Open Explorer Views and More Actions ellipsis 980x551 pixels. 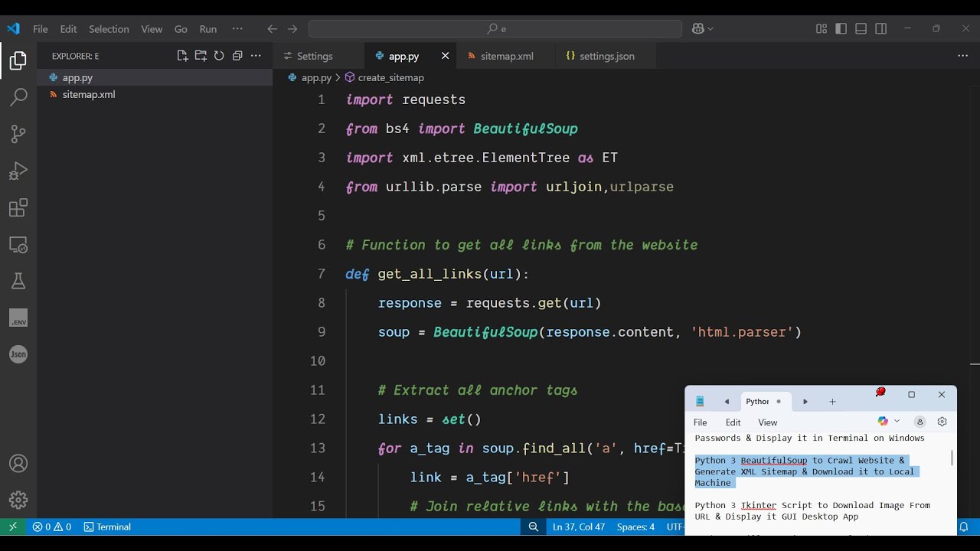256,56
